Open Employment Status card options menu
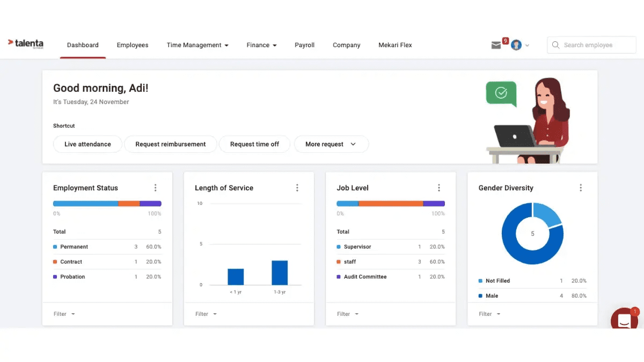This screenshot has width=644, height=362. (x=156, y=188)
